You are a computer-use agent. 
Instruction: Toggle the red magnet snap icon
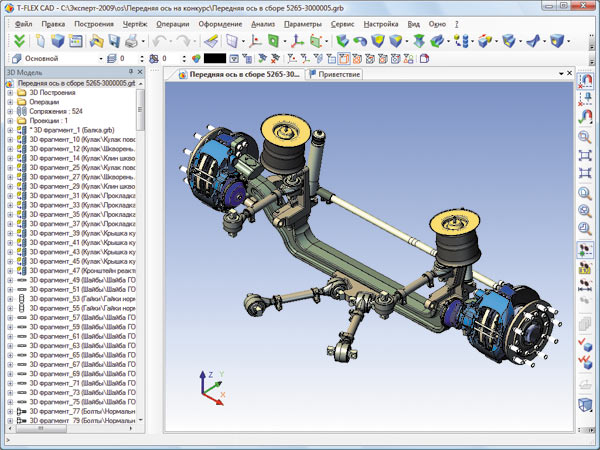[585, 81]
